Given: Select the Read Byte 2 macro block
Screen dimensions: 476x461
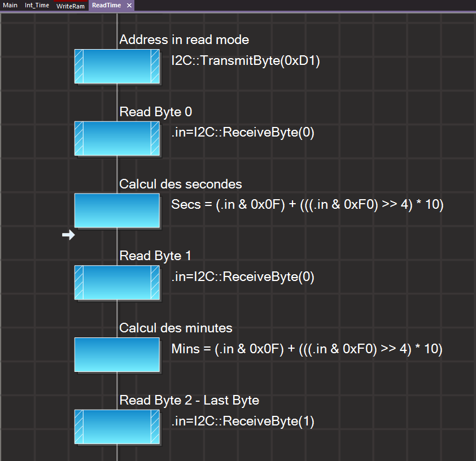Looking at the screenshot, I should 117,427.
